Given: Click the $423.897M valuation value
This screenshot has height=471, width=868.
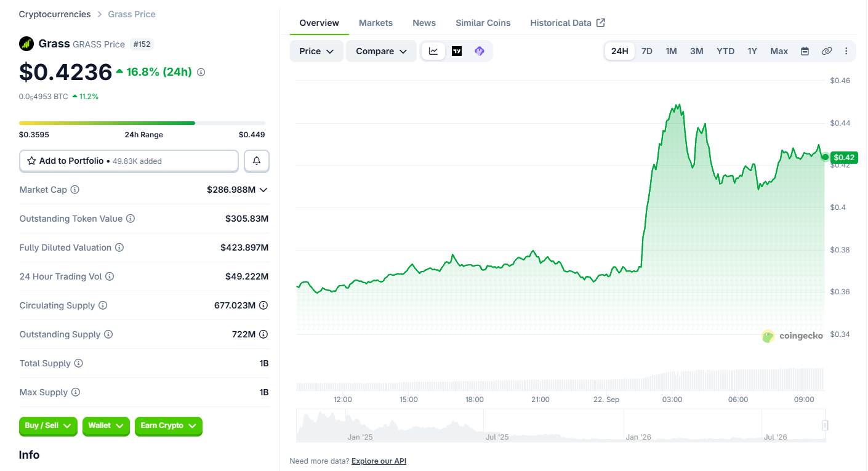Looking at the screenshot, I should [x=244, y=248].
